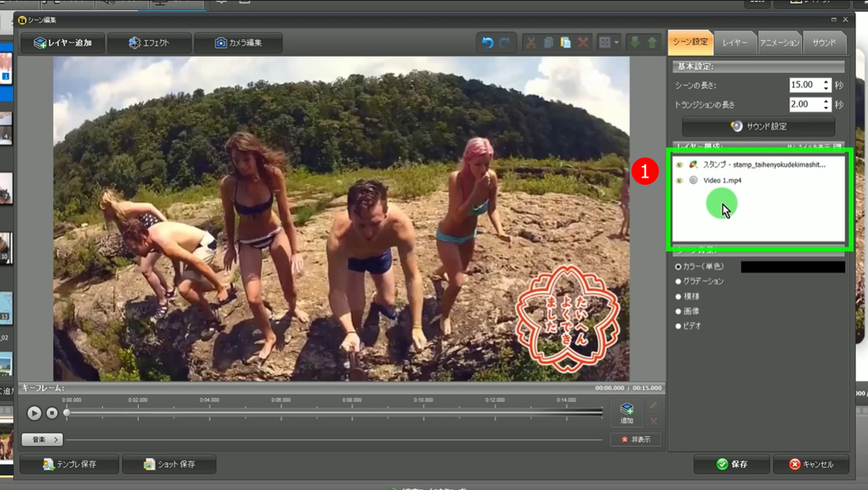Move layer up with green up arrow
The height and width of the screenshot is (490, 868).
pyautogui.click(x=652, y=42)
